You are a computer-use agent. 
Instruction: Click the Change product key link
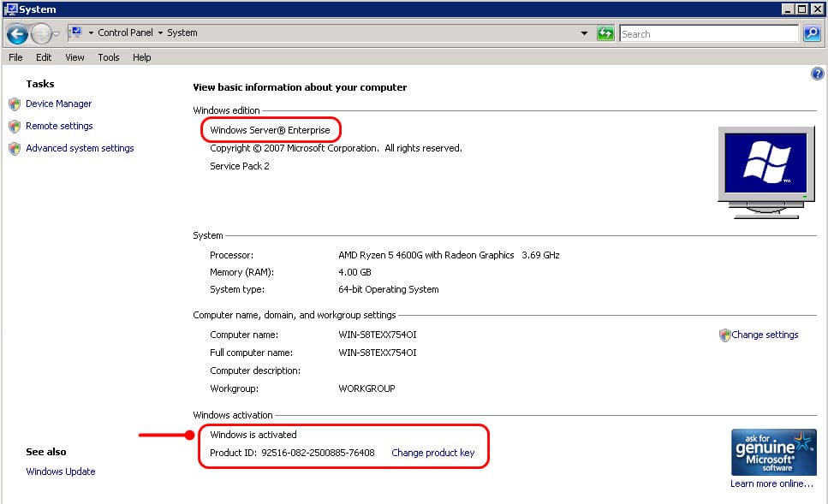click(x=433, y=453)
